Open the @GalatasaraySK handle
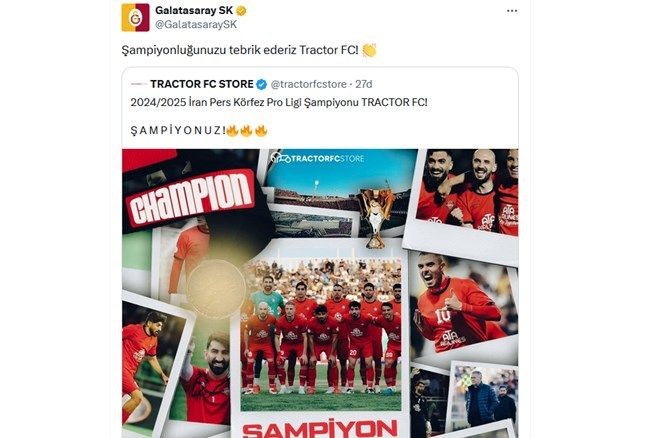Screen dimensions: 660x438 click(196, 24)
